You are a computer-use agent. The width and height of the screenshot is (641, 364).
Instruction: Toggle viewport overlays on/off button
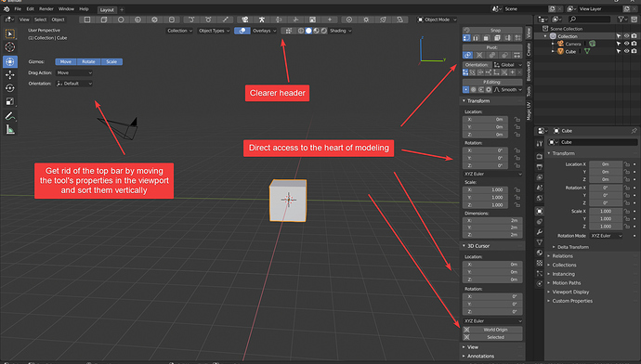point(242,31)
